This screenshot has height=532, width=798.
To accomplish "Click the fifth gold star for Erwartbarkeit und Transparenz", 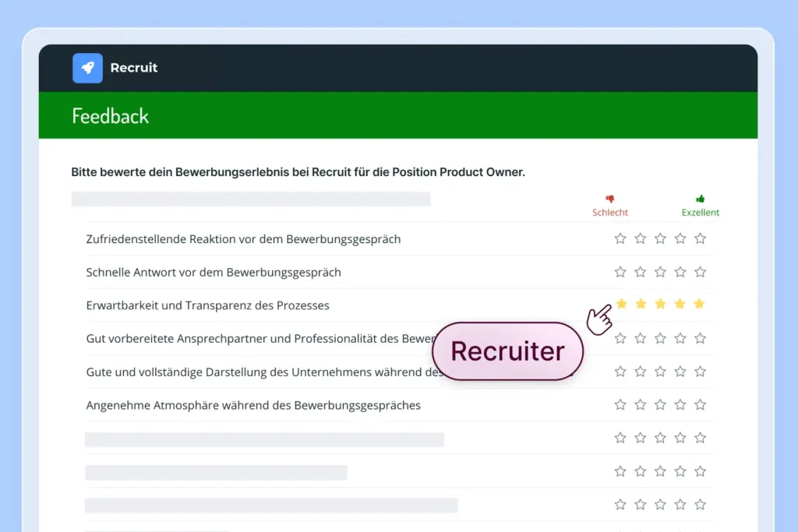I will [700, 305].
